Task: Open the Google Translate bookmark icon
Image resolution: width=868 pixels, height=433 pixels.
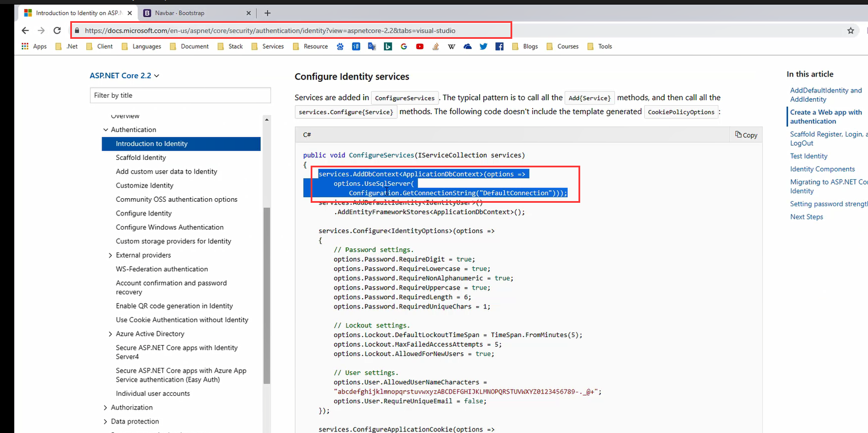Action: pos(372,46)
